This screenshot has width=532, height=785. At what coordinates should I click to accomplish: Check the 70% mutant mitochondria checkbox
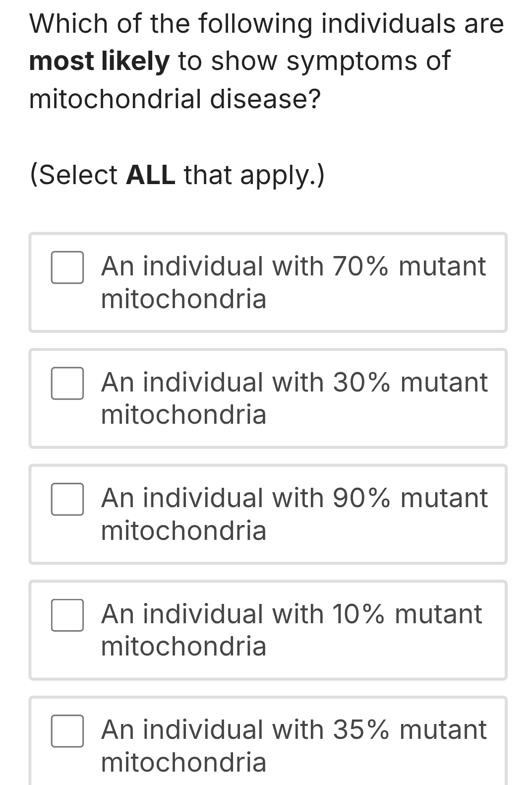click(67, 268)
